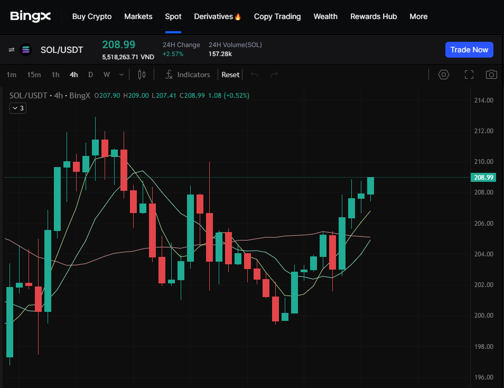Open the candlestick chart type selector

coord(142,75)
